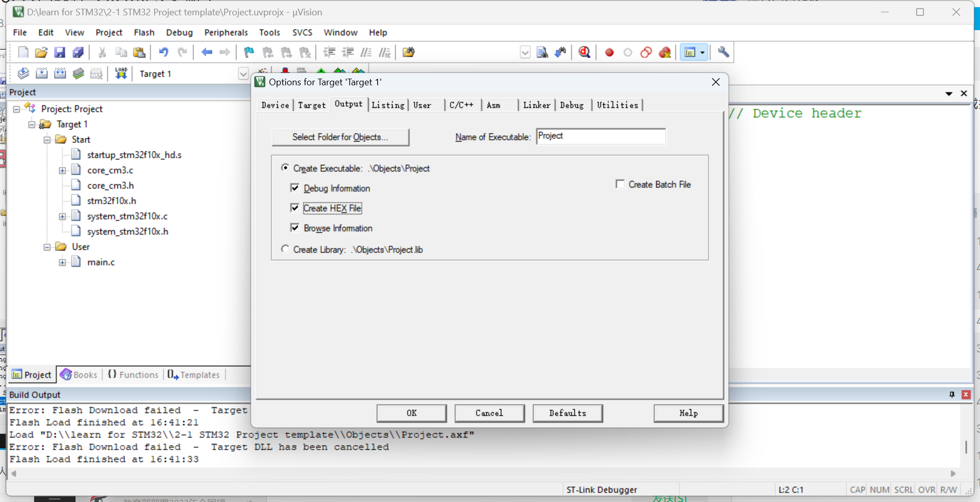Switch to the C/C++ tab

tap(461, 105)
